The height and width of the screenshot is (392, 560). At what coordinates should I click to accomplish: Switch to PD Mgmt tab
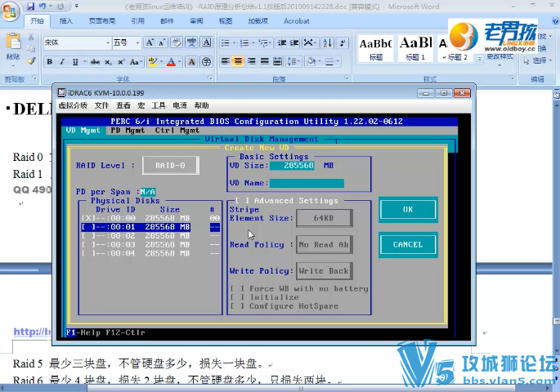coord(128,131)
